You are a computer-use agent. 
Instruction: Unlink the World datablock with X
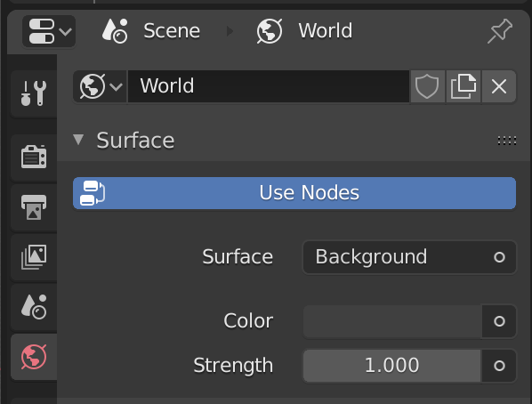pos(499,86)
